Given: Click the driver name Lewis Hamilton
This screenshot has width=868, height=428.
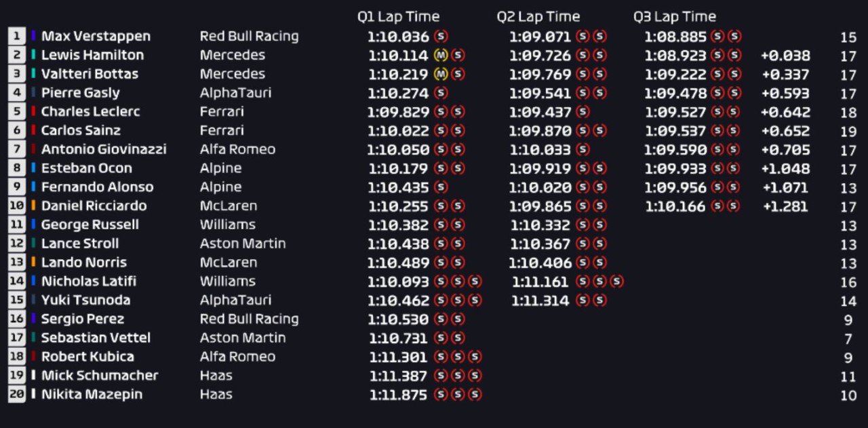Looking at the screenshot, I should coord(92,55).
